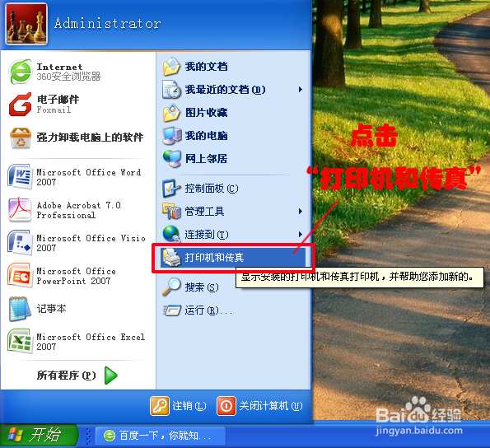
Task: Open Microsoft Office PowerPoint 2007 icon
Action: pyautogui.click(x=21, y=276)
